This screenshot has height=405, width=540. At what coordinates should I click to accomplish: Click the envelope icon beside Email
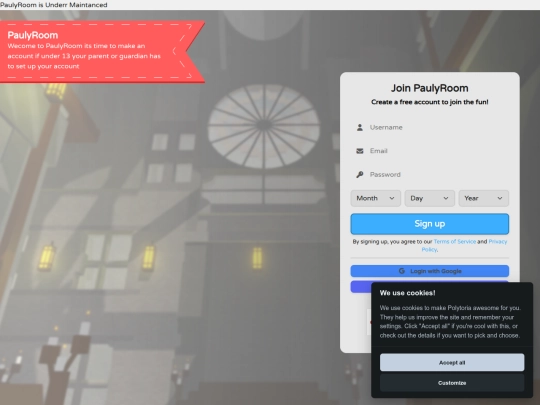pos(360,151)
